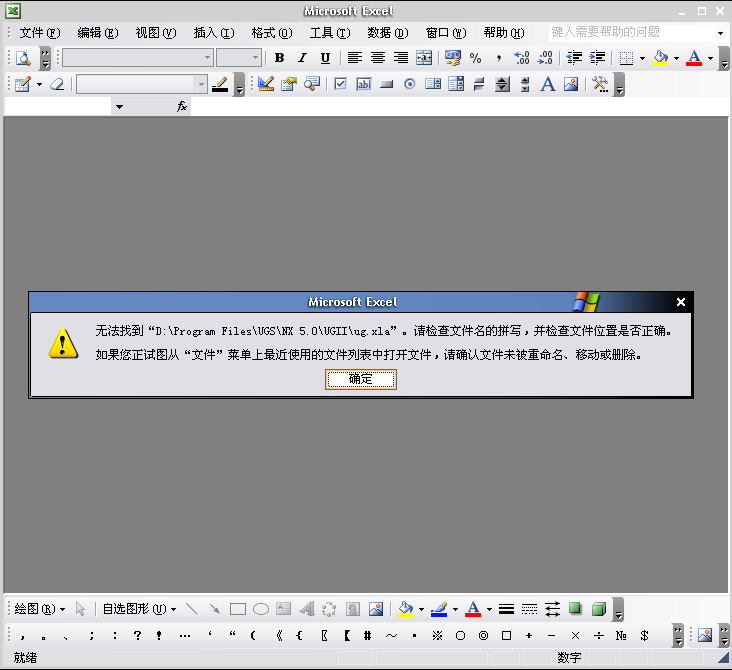The height and width of the screenshot is (670, 732).
Task: Toggle Design Mode icon
Action: (x=266, y=85)
